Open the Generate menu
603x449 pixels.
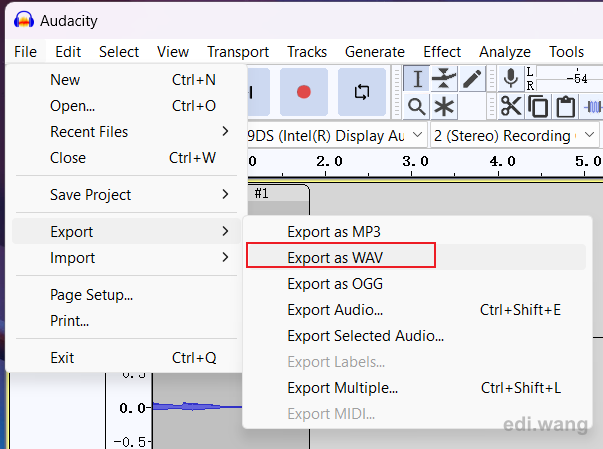[x=375, y=52]
